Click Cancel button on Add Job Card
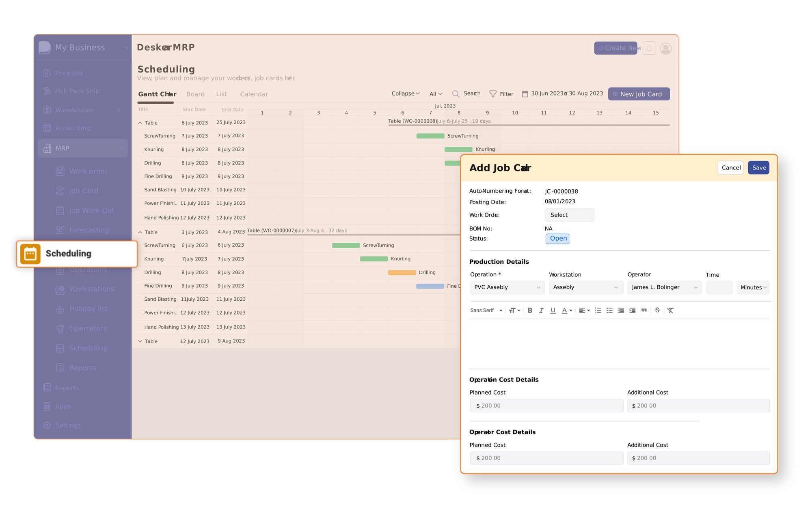This screenshot has width=812, height=508. pyautogui.click(x=731, y=168)
